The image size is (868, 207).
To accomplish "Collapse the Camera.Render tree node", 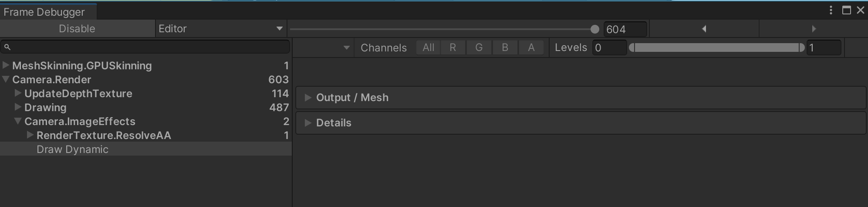I will [6, 79].
